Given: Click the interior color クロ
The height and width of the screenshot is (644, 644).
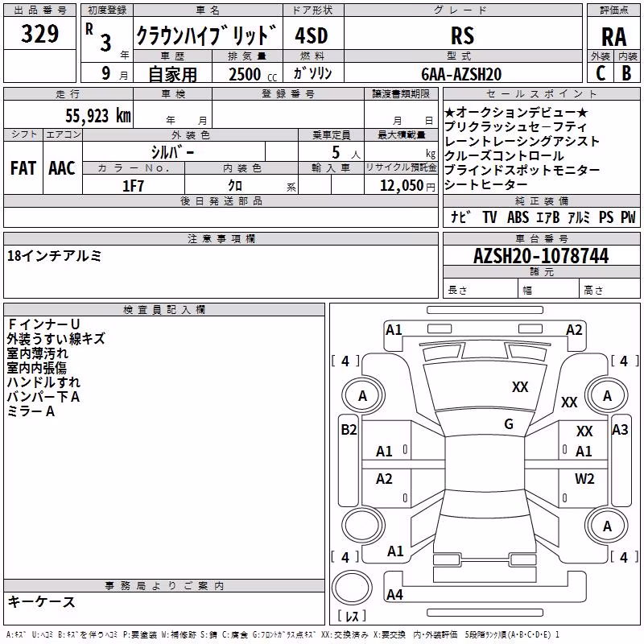Looking at the screenshot, I should click(235, 186).
